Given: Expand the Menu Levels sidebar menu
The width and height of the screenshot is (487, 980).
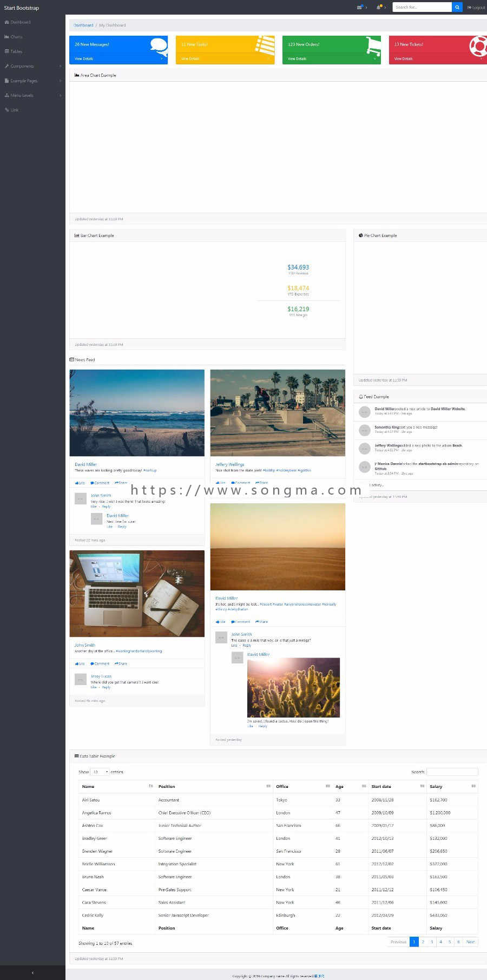Looking at the screenshot, I should [x=32, y=95].
